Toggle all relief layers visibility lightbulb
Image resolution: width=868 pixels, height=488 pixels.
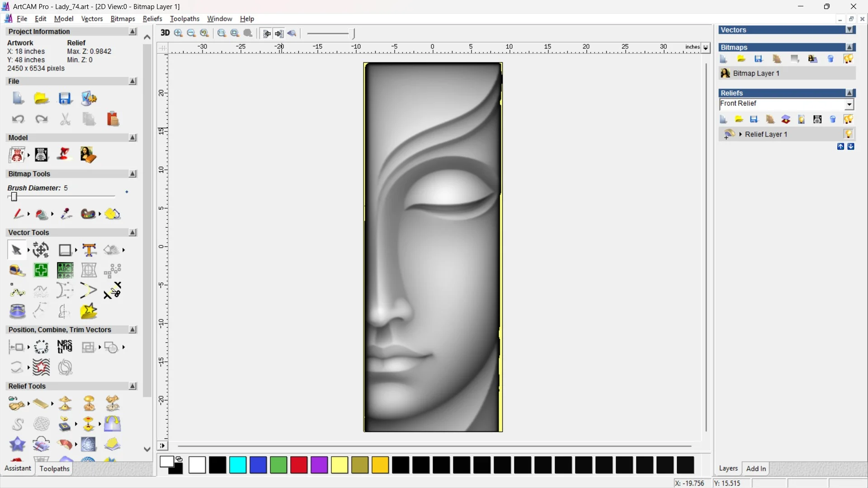tap(848, 119)
